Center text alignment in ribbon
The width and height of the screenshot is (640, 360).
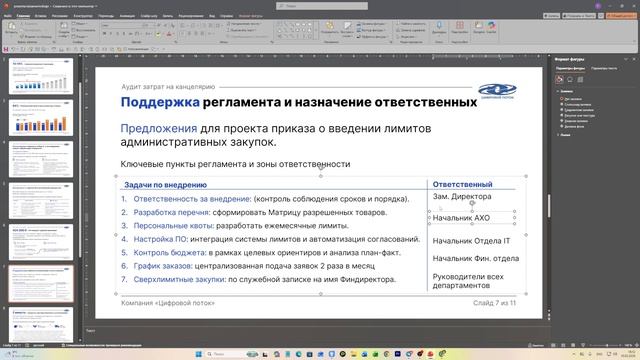click(189, 34)
